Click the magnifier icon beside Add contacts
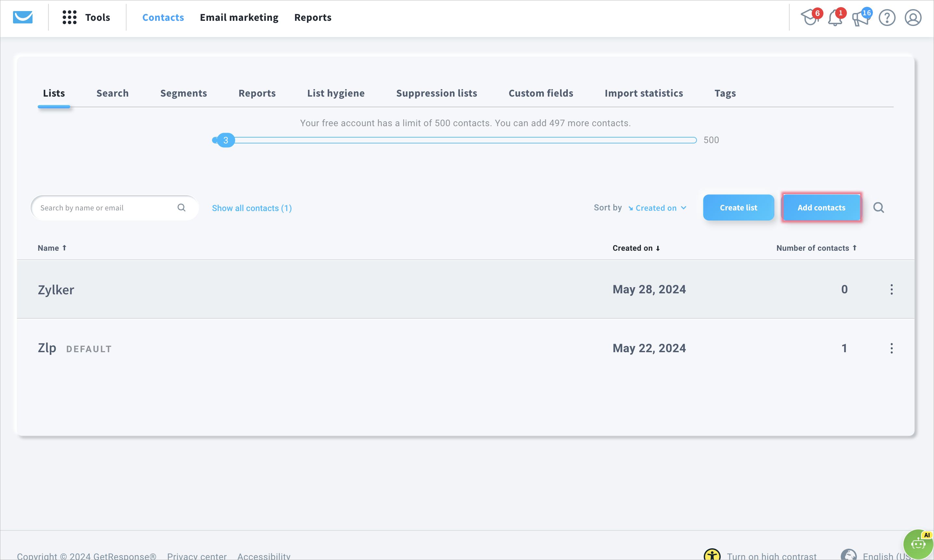Viewport: 934px width, 560px height. 878,207
